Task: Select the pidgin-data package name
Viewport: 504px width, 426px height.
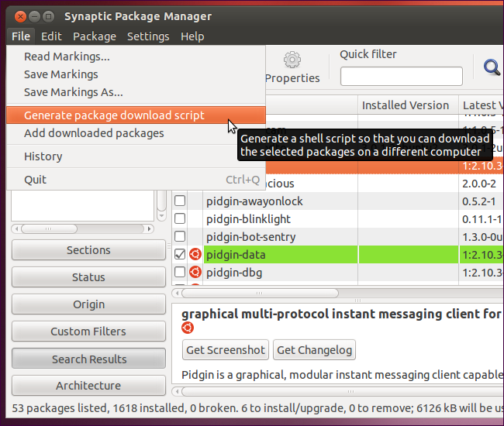Action: [x=236, y=255]
